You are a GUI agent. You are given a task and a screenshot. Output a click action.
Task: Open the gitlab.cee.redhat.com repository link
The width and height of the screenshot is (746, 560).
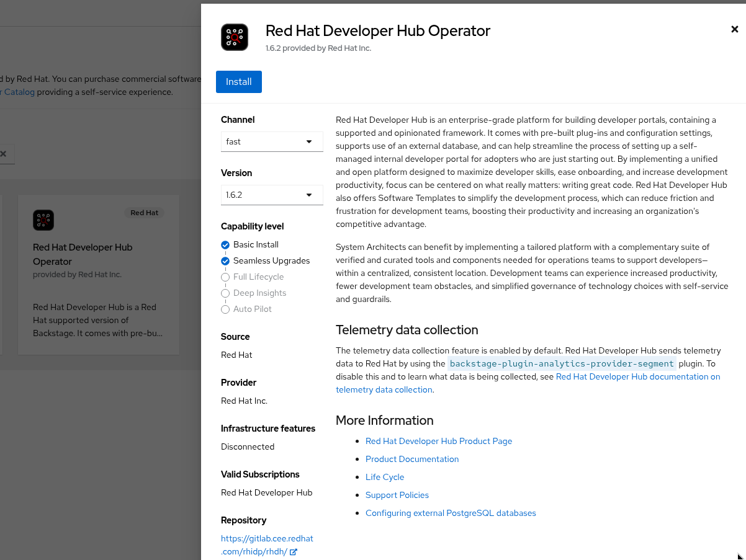click(x=267, y=545)
